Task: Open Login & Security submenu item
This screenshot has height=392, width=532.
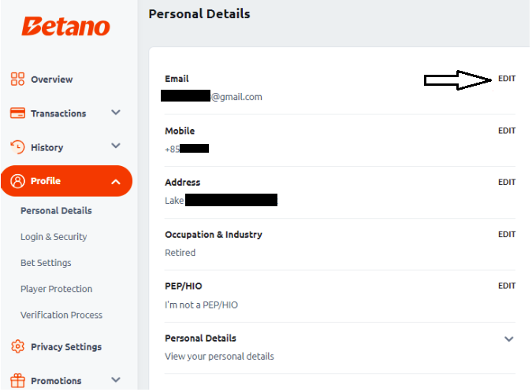Action: [x=54, y=237]
